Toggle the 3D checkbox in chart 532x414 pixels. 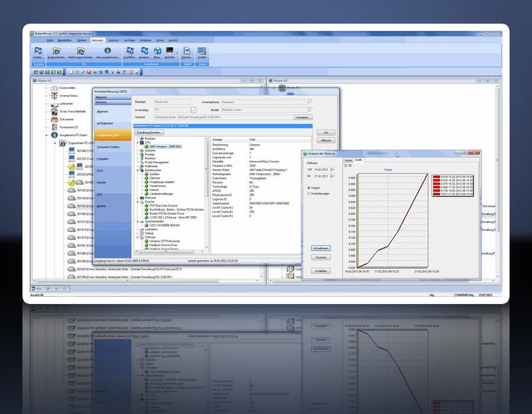click(x=346, y=165)
